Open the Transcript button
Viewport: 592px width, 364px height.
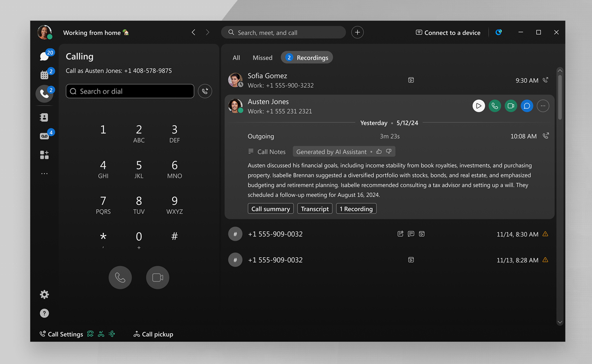(x=314, y=209)
